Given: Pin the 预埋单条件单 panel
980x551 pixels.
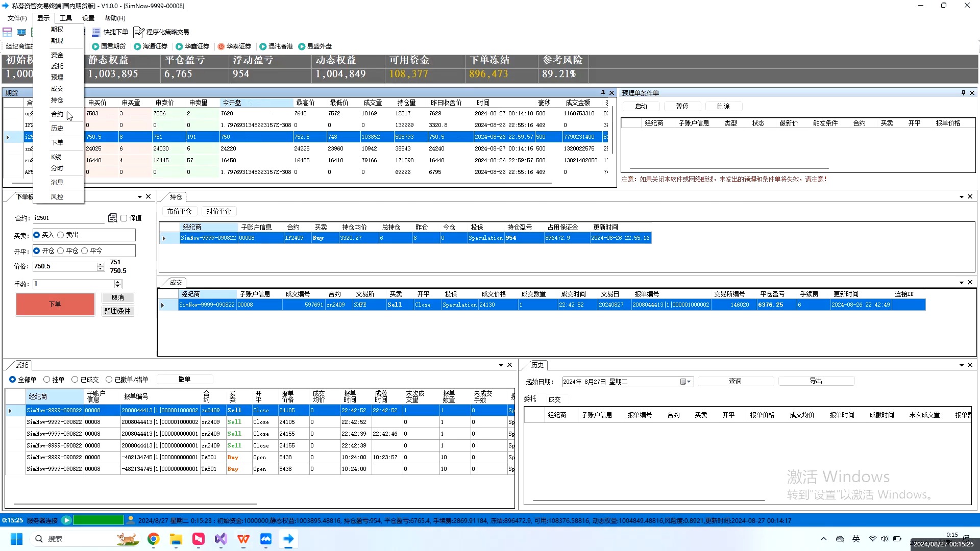Looking at the screenshot, I should click(x=963, y=93).
